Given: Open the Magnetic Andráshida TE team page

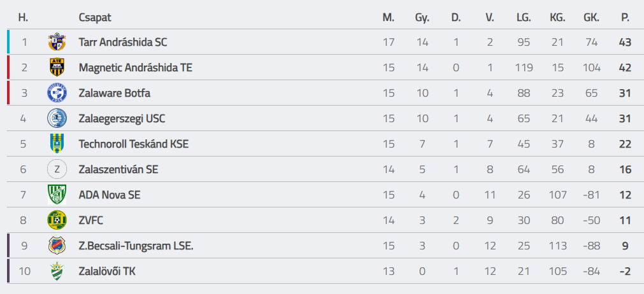Looking at the screenshot, I should point(135,67).
